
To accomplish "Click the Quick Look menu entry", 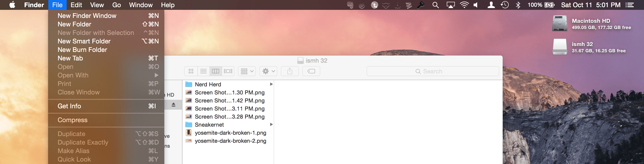I will tap(106, 159).
